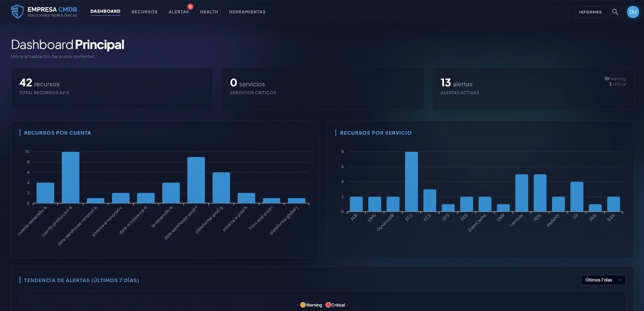
Task: Open the 0 servicios críticos card
Action: tap(323, 89)
